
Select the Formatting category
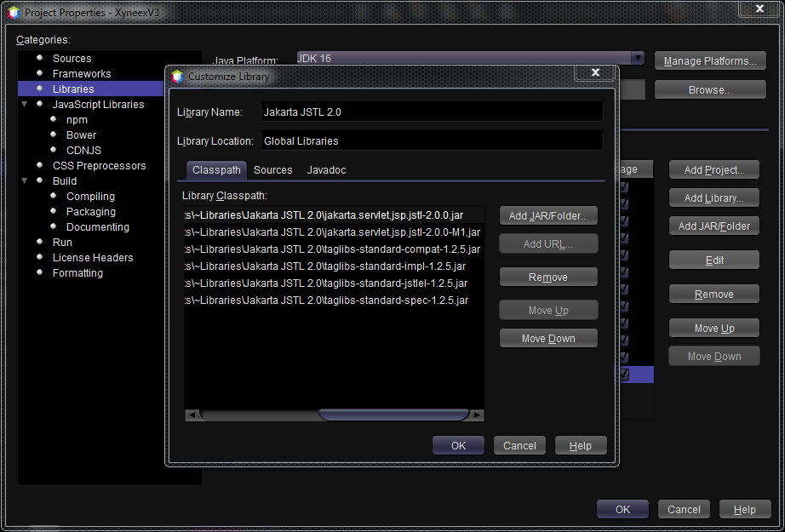[77, 273]
